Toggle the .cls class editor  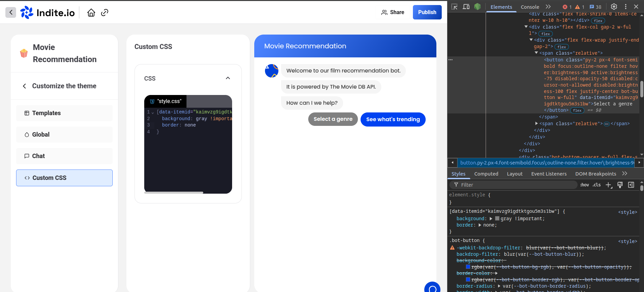coord(596,185)
